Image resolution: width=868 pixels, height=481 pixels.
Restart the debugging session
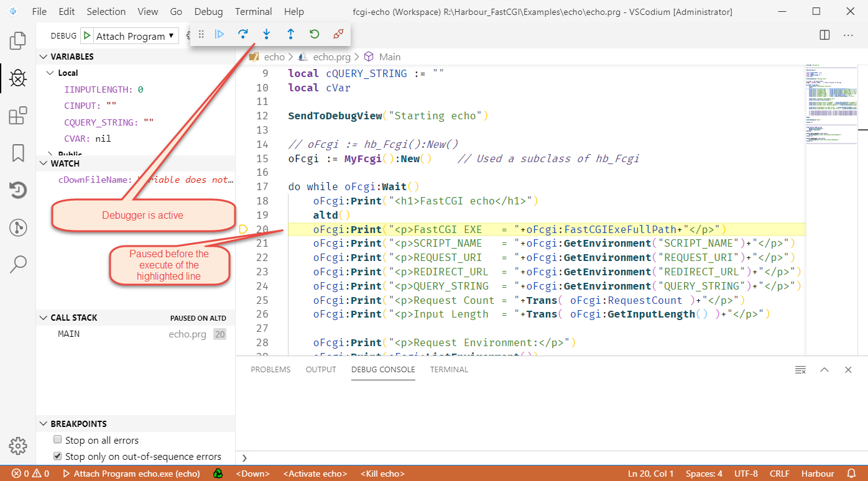314,34
